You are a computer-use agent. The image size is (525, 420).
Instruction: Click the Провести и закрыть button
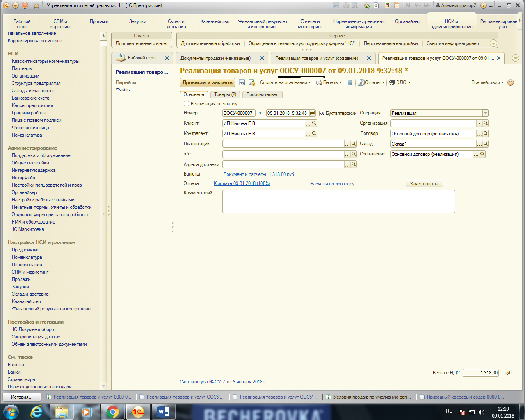point(208,82)
